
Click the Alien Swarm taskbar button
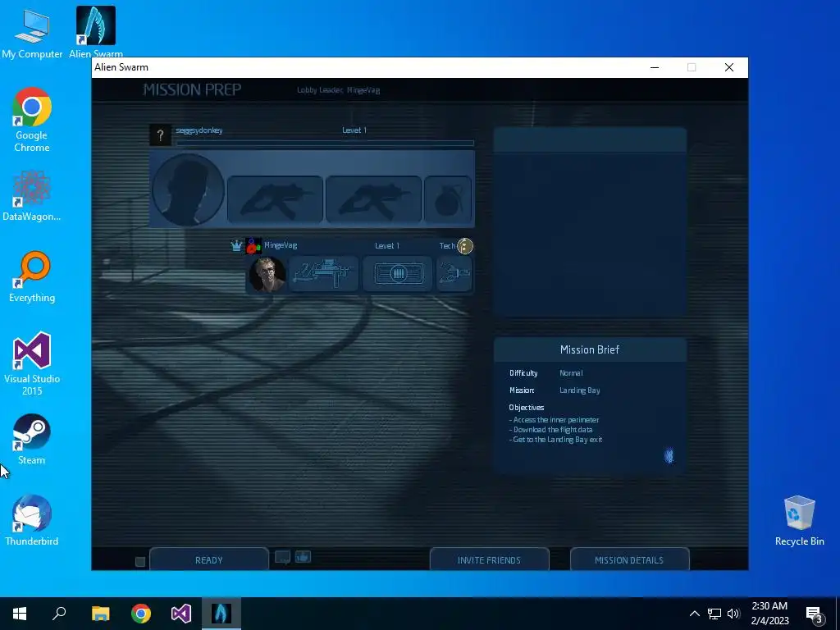[221, 614]
